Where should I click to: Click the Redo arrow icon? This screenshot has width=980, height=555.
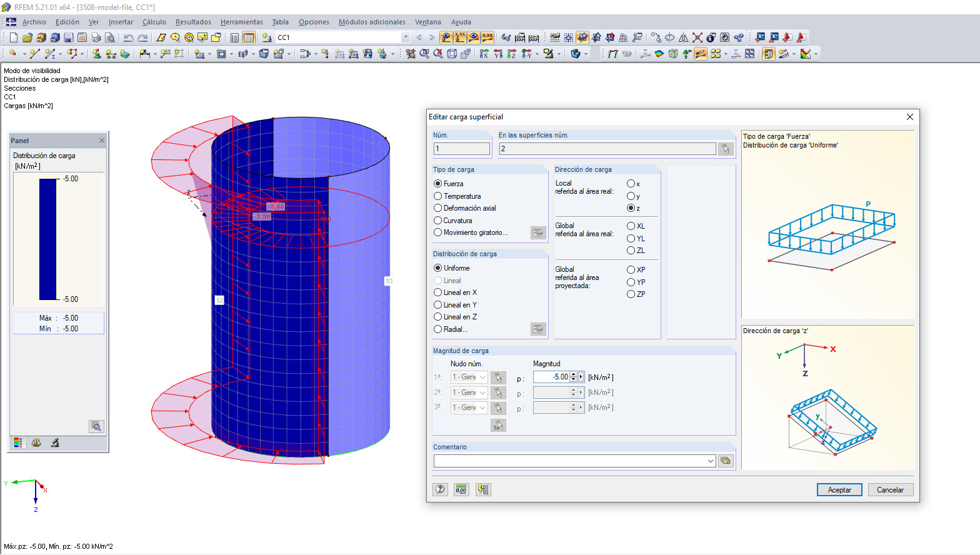click(x=142, y=37)
